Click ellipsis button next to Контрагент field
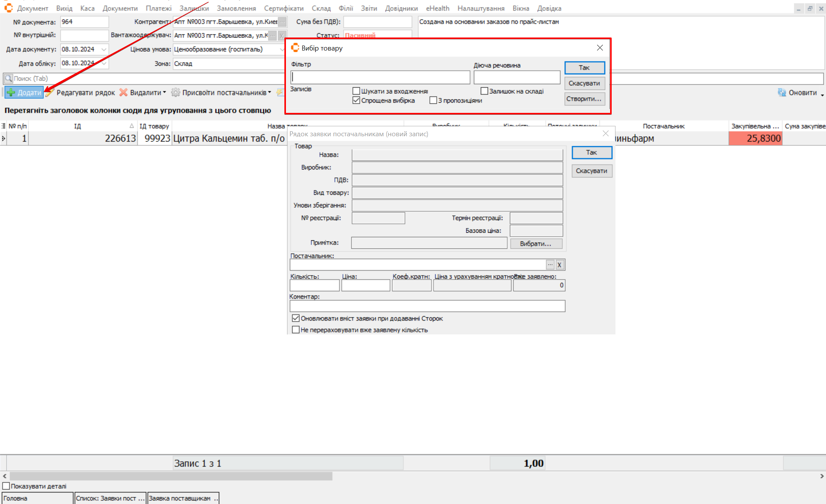Screen dimensions: 826x504 [282, 22]
